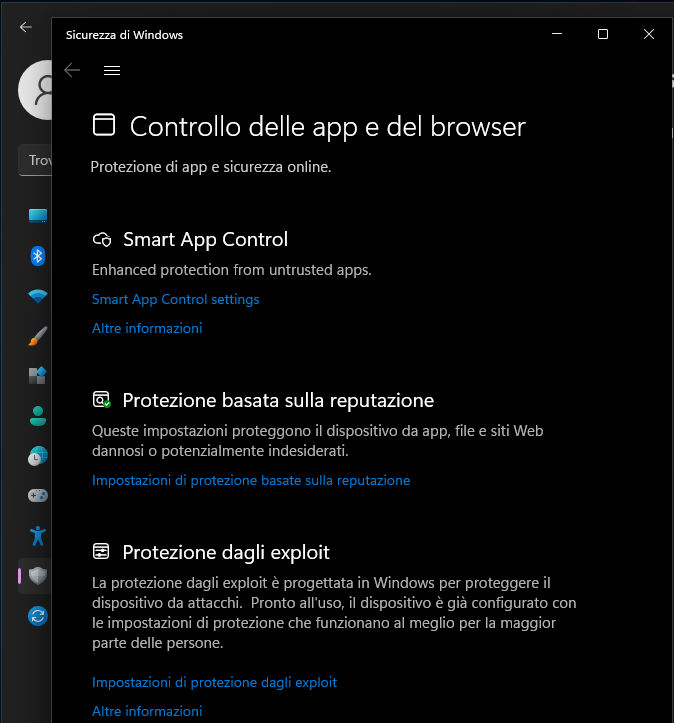Minimize the Sicurezza di Windows window
The height and width of the screenshot is (723, 674).
[x=557, y=34]
